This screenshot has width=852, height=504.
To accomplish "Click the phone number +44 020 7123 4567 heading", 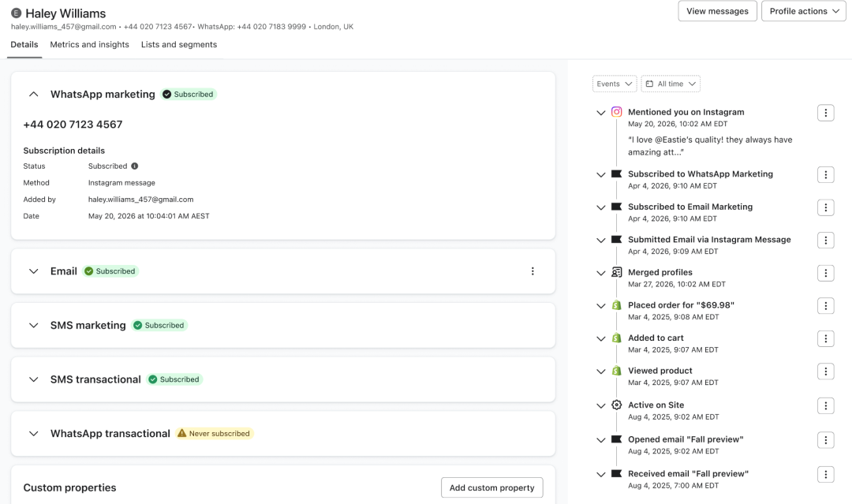I will click(x=73, y=125).
